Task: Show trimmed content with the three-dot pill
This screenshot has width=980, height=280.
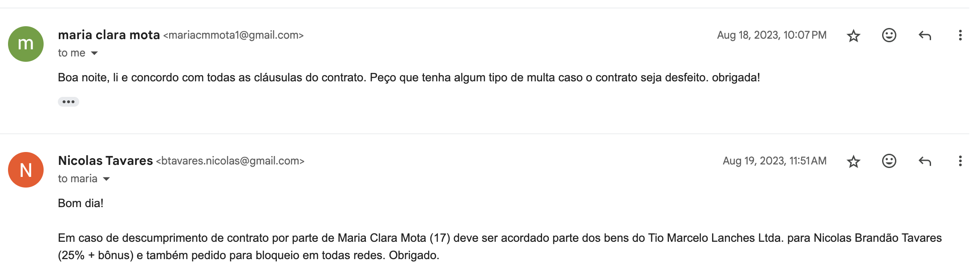Action: (69, 102)
